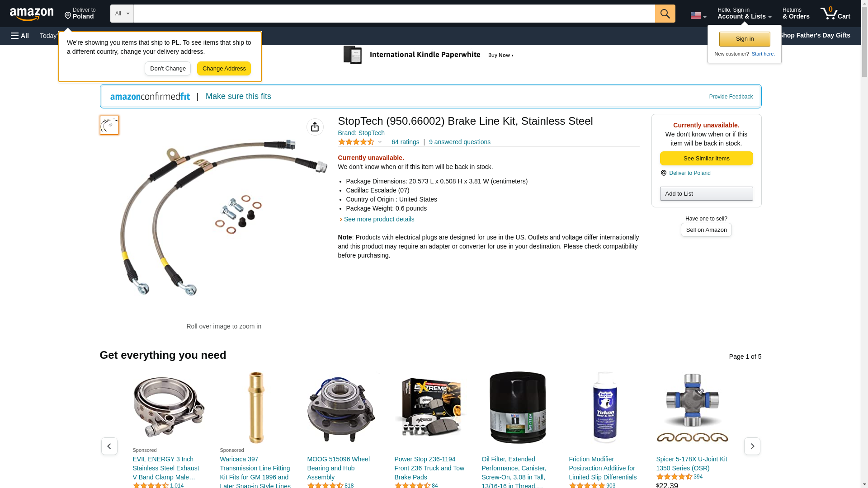Select the brake line product thumbnail
Image resolution: width=868 pixels, height=488 pixels.
[109, 125]
